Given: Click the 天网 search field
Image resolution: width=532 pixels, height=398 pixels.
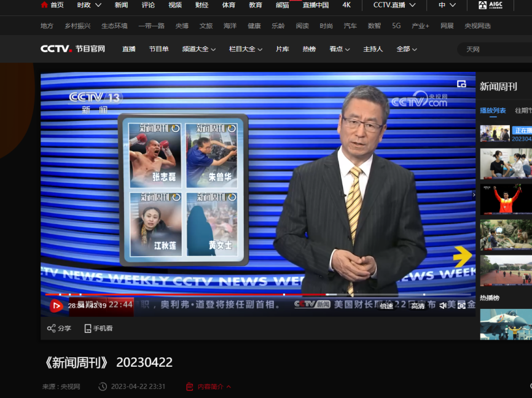Looking at the screenshot, I should [x=495, y=49].
